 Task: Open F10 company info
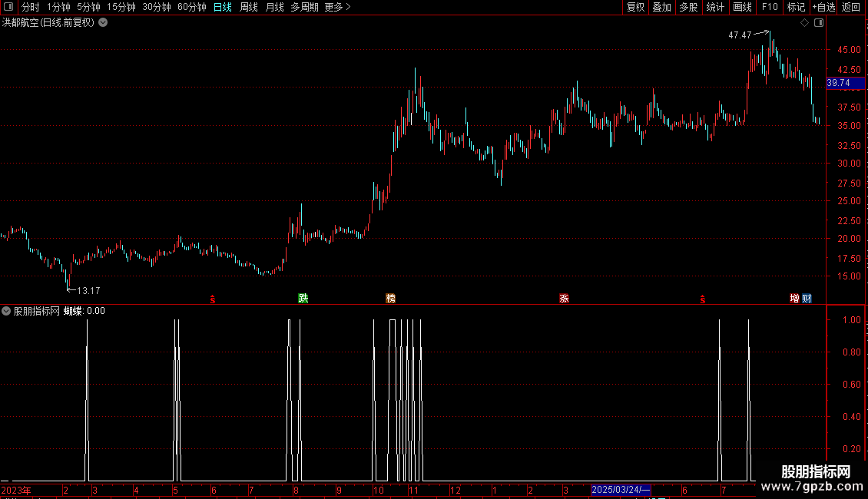pos(770,7)
